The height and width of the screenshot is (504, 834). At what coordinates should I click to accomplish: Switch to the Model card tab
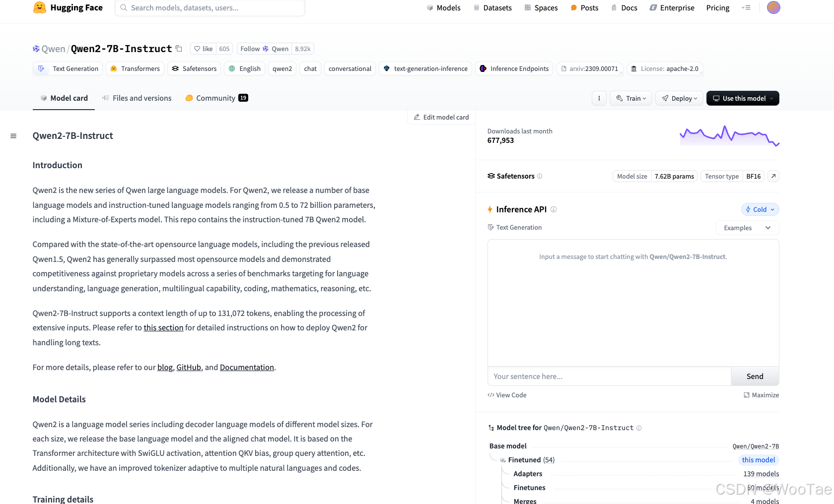click(64, 98)
